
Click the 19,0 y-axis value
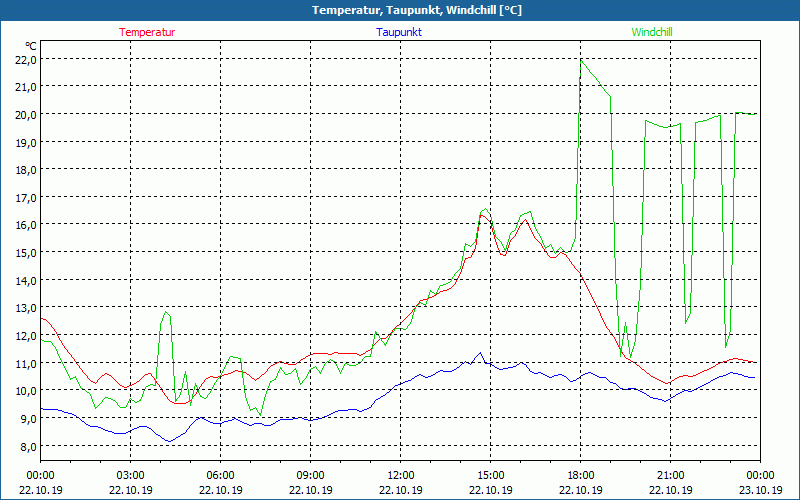27,143
